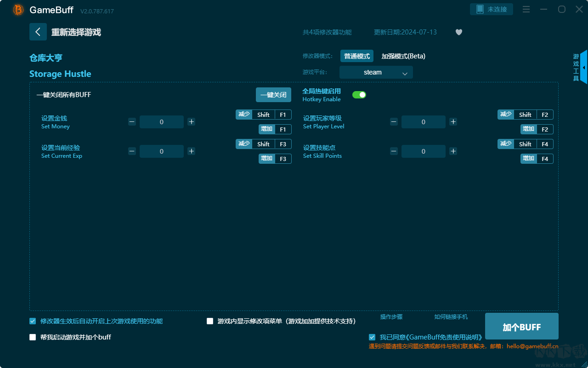
Task: Decrease the Set Current Exp value with minus
Action: (132, 151)
